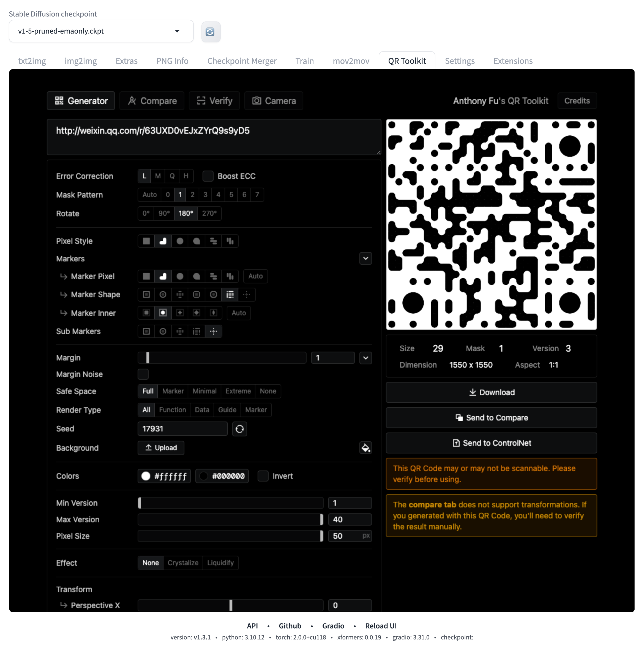Open the background fill color tool

(366, 448)
